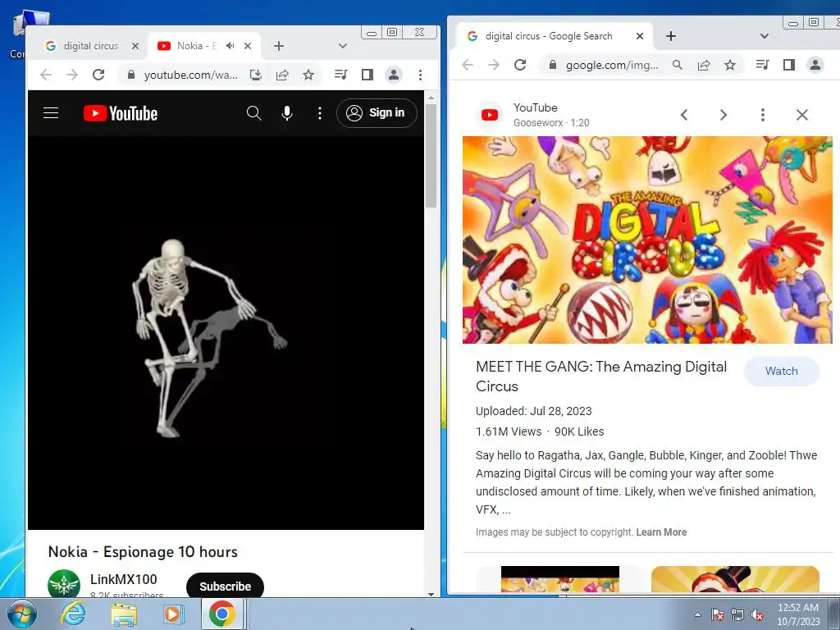Close the Google Search tab in right window

click(x=640, y=36)
